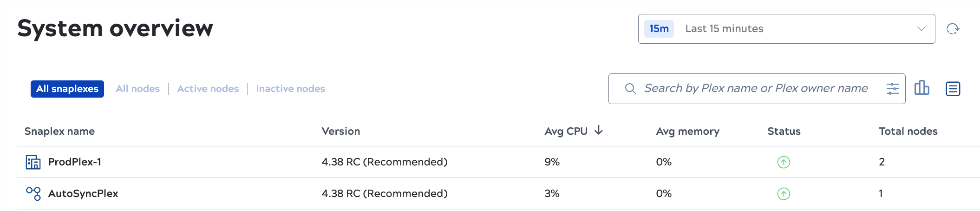Click the ProdPlex-1 building icon
The width and height of the screenshot is (980, 211).
coord(33,162)
